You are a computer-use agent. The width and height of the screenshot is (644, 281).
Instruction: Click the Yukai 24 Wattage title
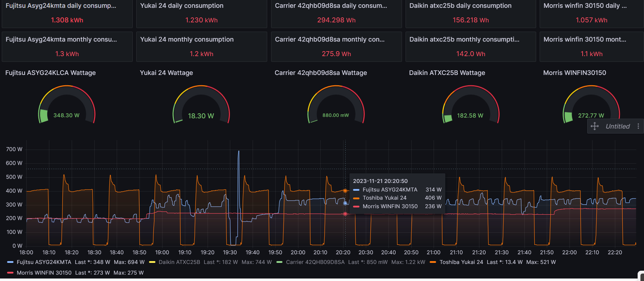(166, 73)
